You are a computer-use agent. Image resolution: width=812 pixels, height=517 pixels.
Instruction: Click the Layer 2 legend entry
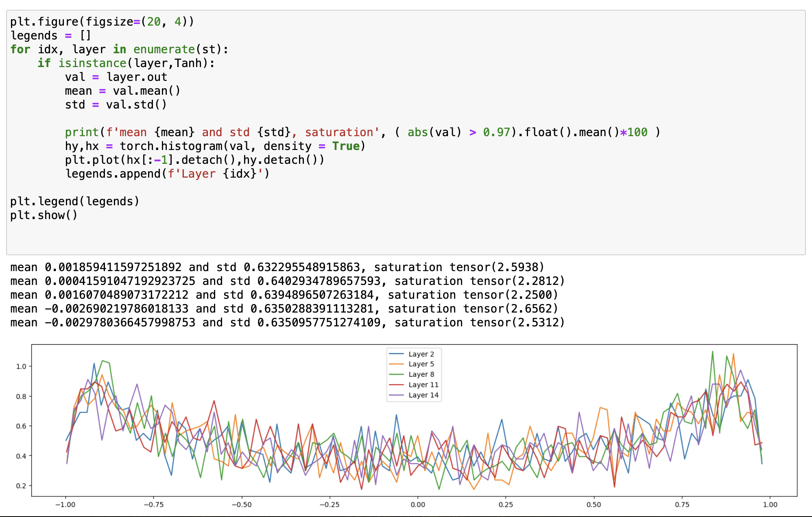[421, 354]
